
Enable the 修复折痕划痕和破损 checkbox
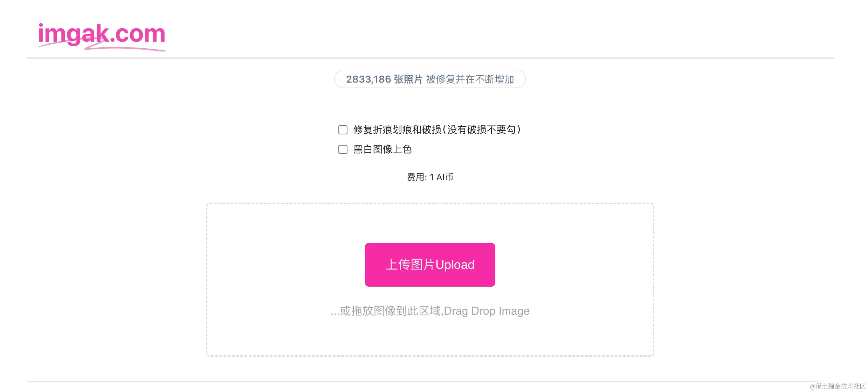(x=343, y=130)
